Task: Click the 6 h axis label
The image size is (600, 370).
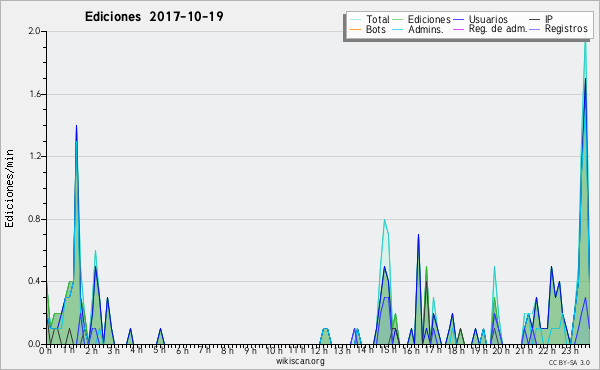Action: pyautogui.click(x=182, y=350)
